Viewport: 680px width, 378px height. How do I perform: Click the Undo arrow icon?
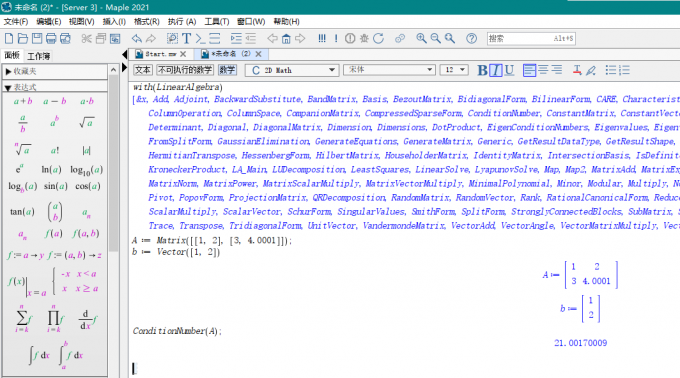(137, 39)
